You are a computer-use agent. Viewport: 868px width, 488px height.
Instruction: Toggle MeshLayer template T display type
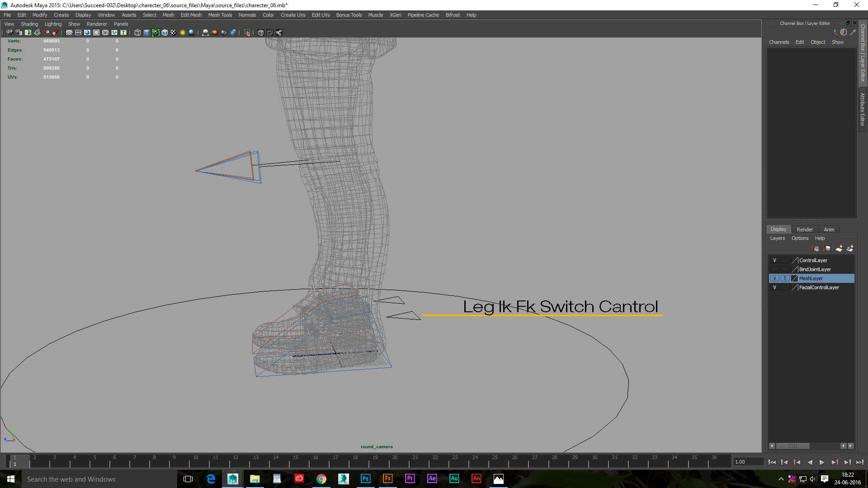[x=785, y=278]
